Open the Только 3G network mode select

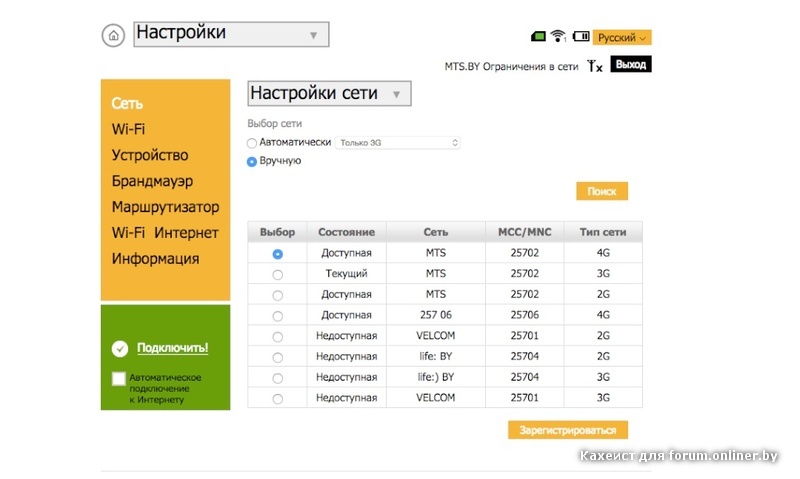(x=398, y=143)
